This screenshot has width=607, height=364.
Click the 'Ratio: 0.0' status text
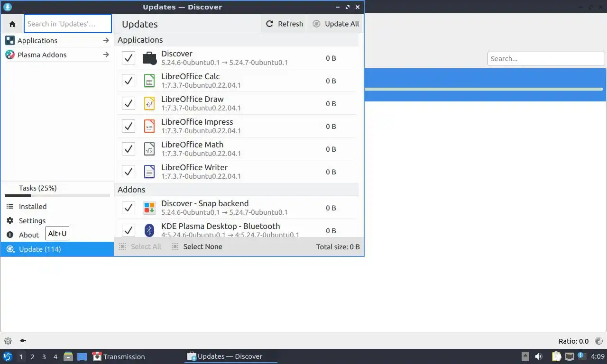click(x=573, y=341)
